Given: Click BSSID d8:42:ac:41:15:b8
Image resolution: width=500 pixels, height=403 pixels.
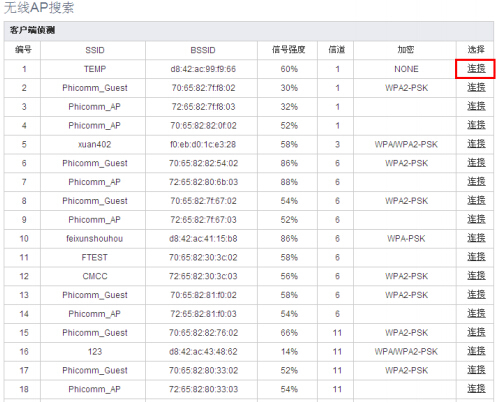Looking at the screenshot, I should (x=203, y=239).
